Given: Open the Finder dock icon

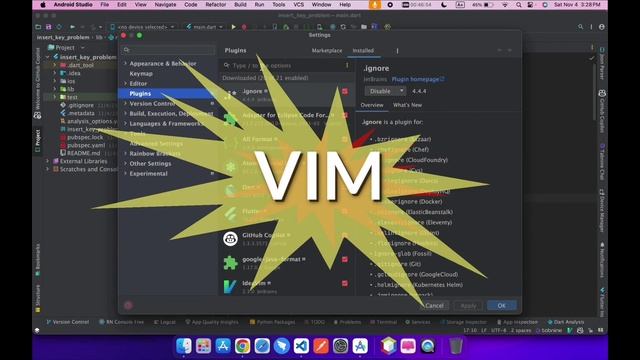Looking at the screenshot, I should click(184, 346).
